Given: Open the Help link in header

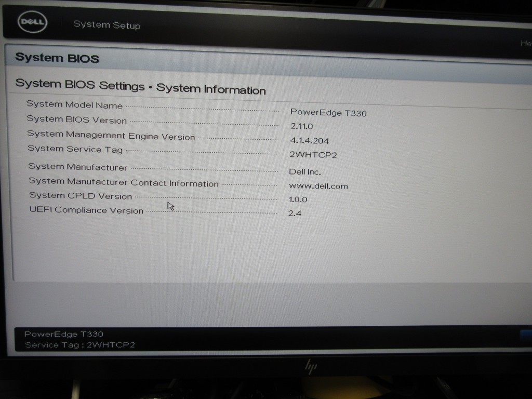Looking at the screenshot, I should click(526, 43).
